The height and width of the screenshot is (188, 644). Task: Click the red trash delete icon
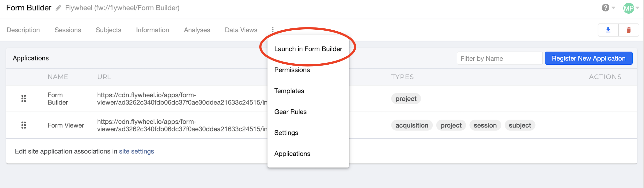click(629, 30)
